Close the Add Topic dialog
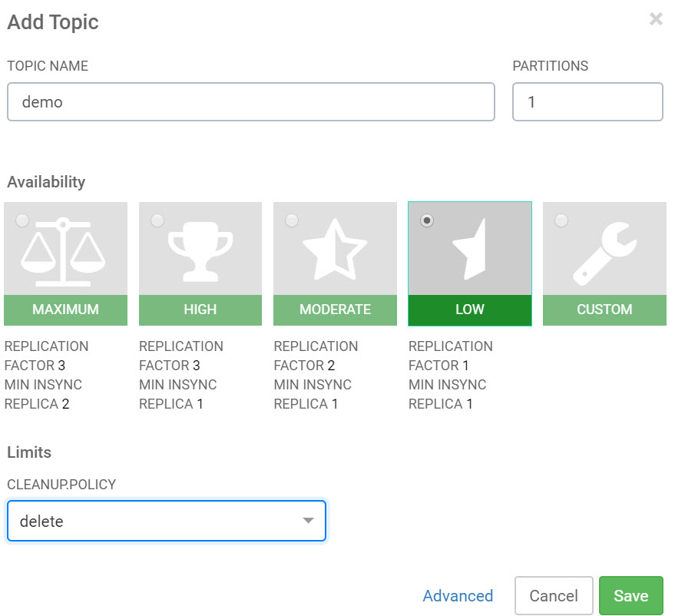The width and height of the screenshot is (675, 616). pyautogui.click(x=656, y=19)
